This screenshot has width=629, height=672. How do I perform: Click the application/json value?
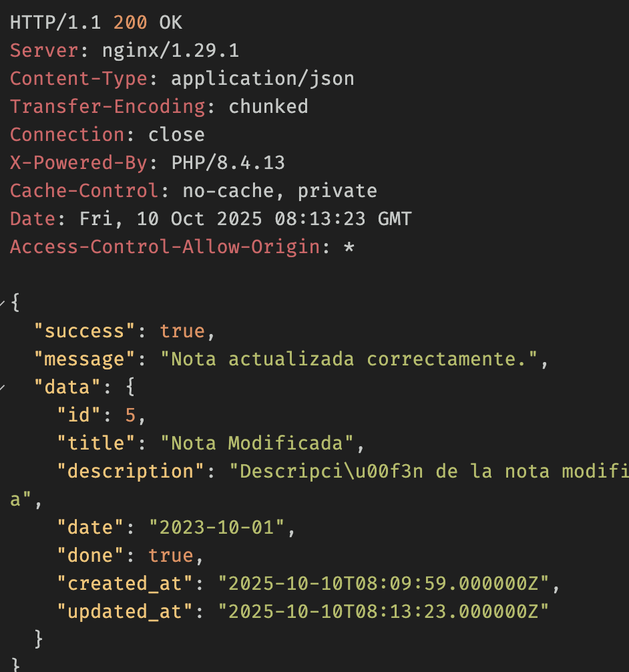click(262, 79)
